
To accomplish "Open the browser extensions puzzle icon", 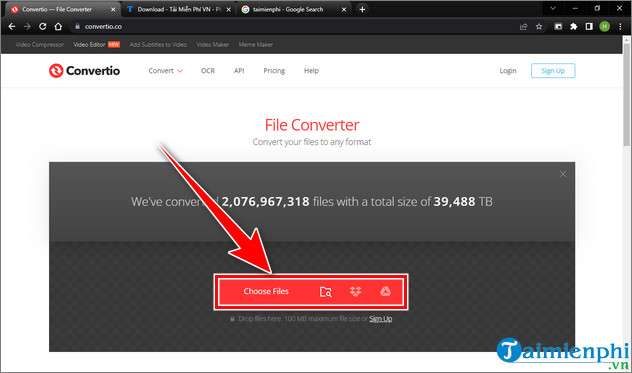I will 574,27.
